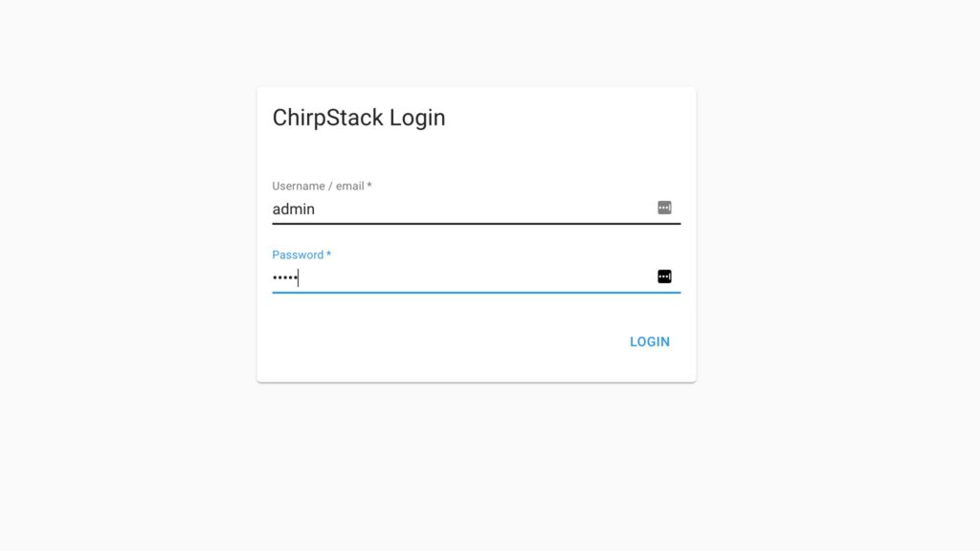980x551 pixels.
Task: Submit credentials via LOGIN
Action: pos(650,342)
